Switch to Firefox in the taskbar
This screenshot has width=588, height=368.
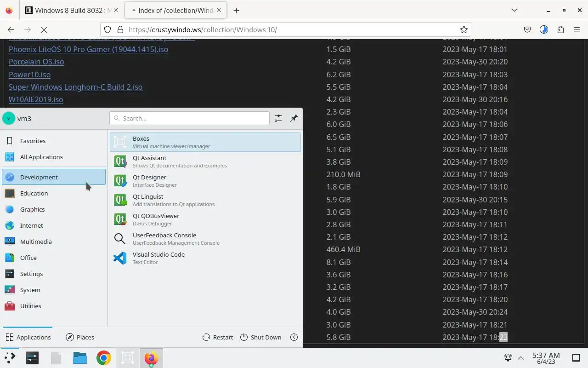point(152,358)
